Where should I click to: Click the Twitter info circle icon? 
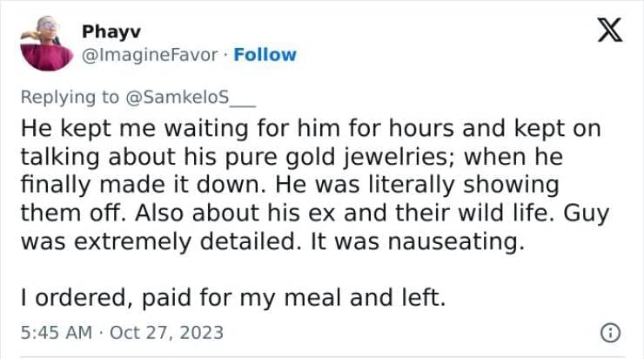611,332
